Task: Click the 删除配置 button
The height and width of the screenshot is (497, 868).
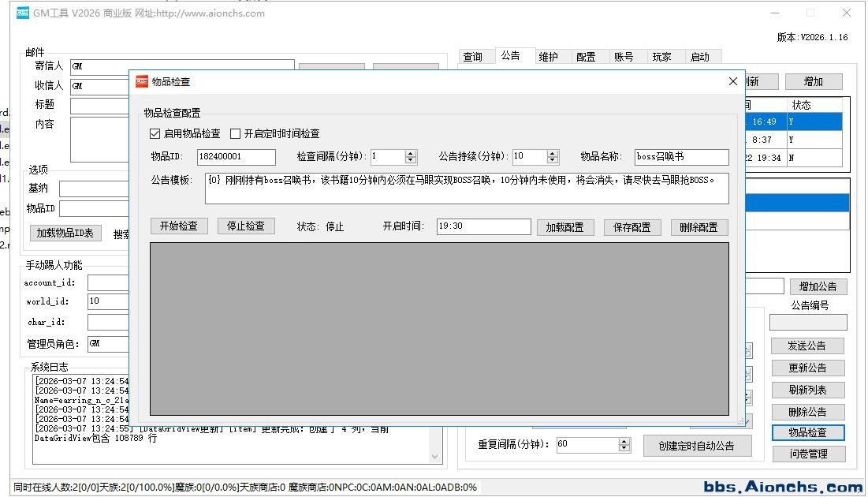Action: click(x=698, y=227)
